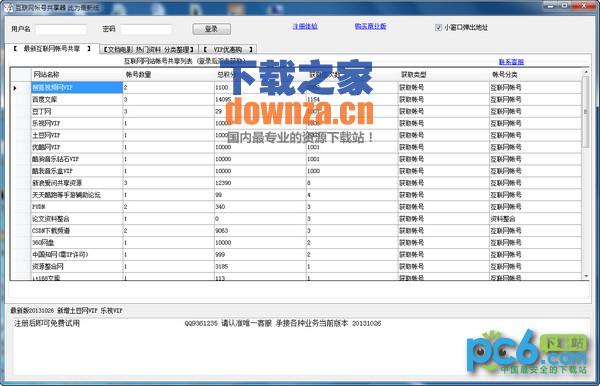Click 获取帐号 in the 360网盘 row
The width and height of the screenshot is (600, 386).
[x=444, y=243]
